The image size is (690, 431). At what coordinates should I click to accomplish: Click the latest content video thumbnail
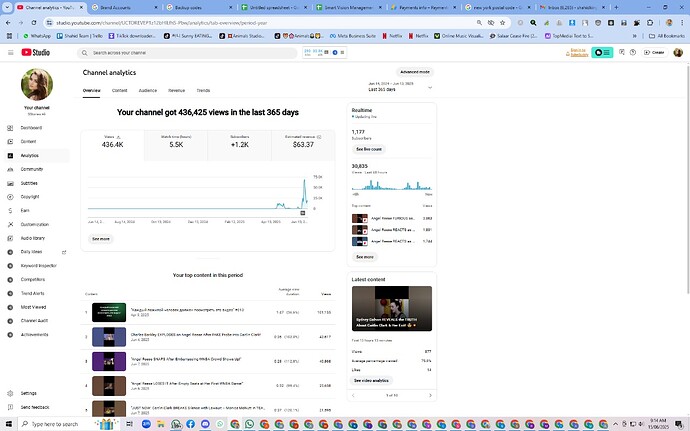tap(392, 309)
